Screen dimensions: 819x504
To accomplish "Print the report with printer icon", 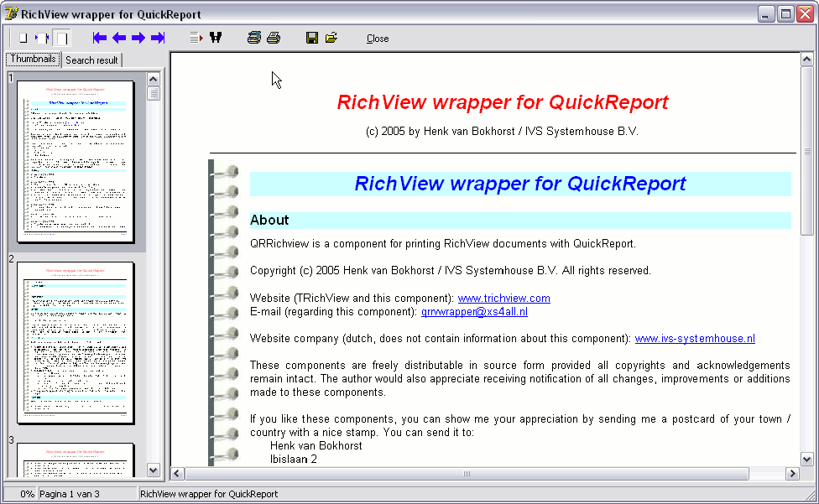I will [274, 38].
